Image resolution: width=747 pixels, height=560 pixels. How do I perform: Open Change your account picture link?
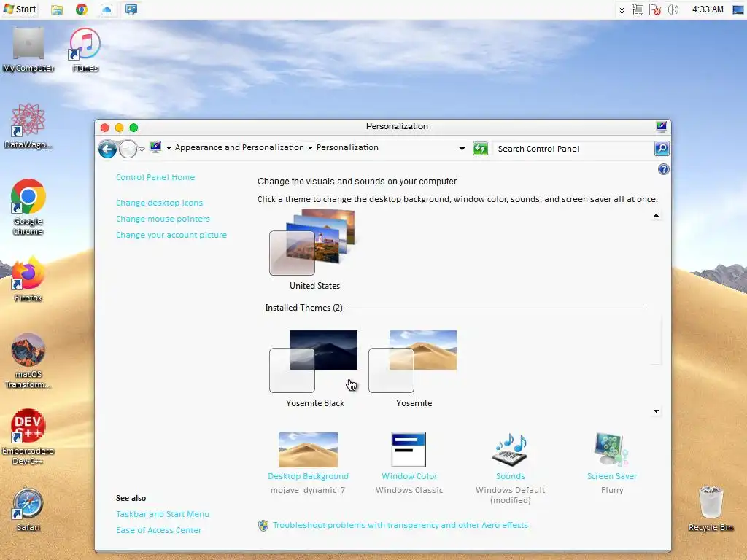171,236
